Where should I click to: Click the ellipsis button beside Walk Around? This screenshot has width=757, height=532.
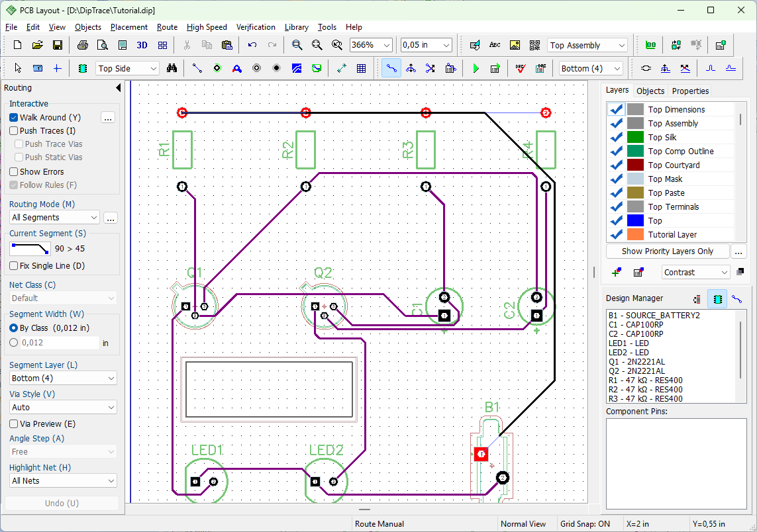coord(108,118)
